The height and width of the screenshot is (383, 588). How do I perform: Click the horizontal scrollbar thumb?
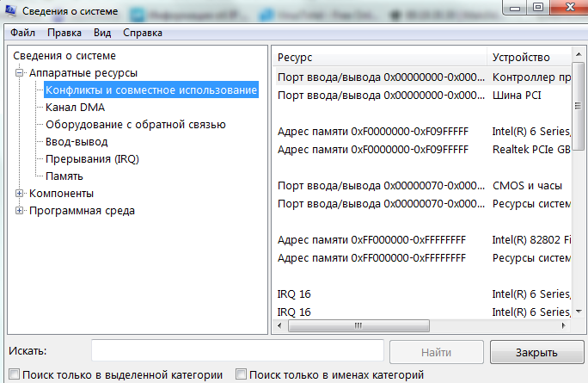(x=358, y=325)
